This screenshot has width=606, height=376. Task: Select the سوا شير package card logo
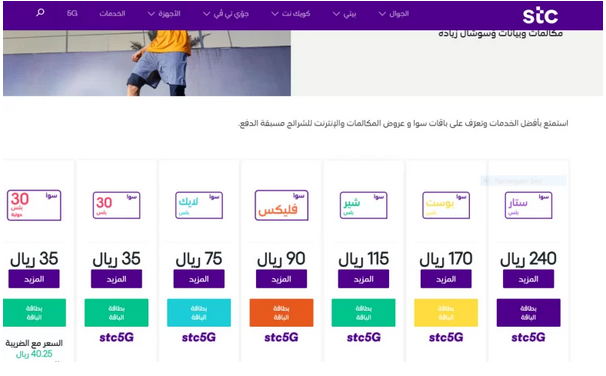pyautogui.click(x=363, y=205)
